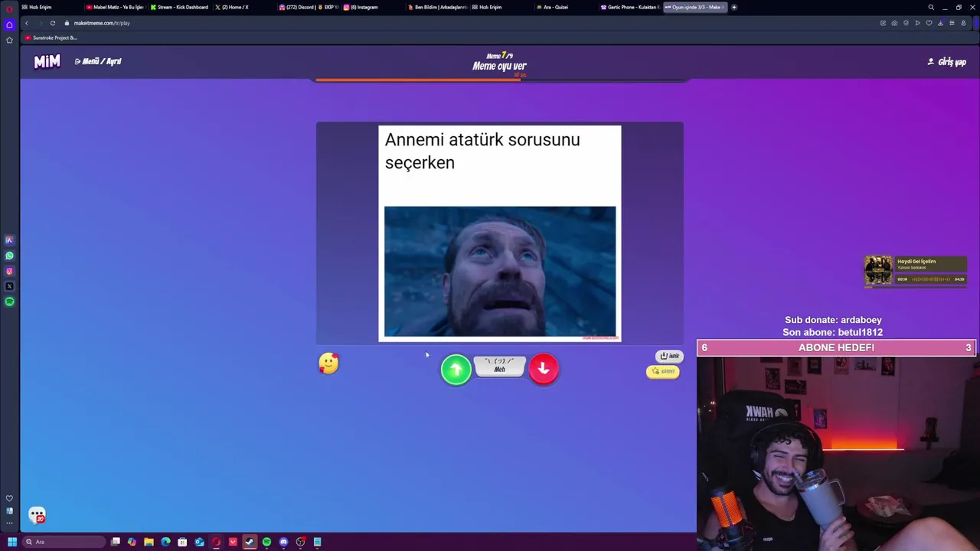The width and height of the screenshot is (980, 551).
Task: Open Microsoft Edge from taskbar
Action: coord(165,542)
